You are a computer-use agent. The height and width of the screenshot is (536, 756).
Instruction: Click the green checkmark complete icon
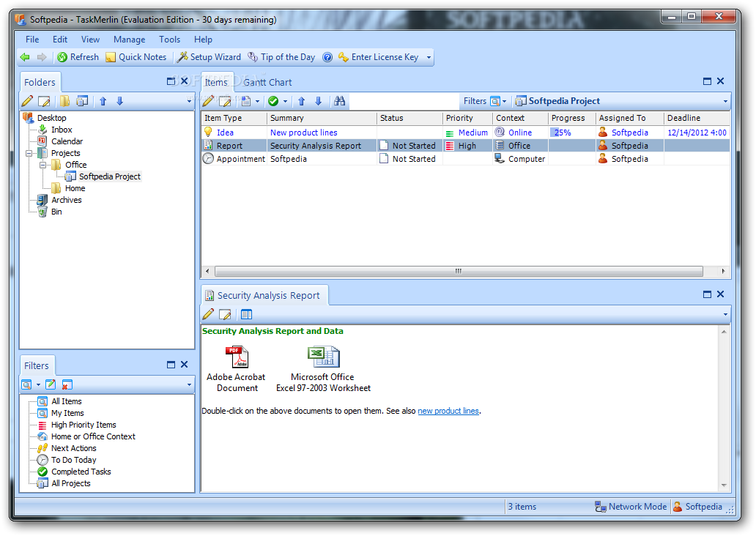(273, 101)
